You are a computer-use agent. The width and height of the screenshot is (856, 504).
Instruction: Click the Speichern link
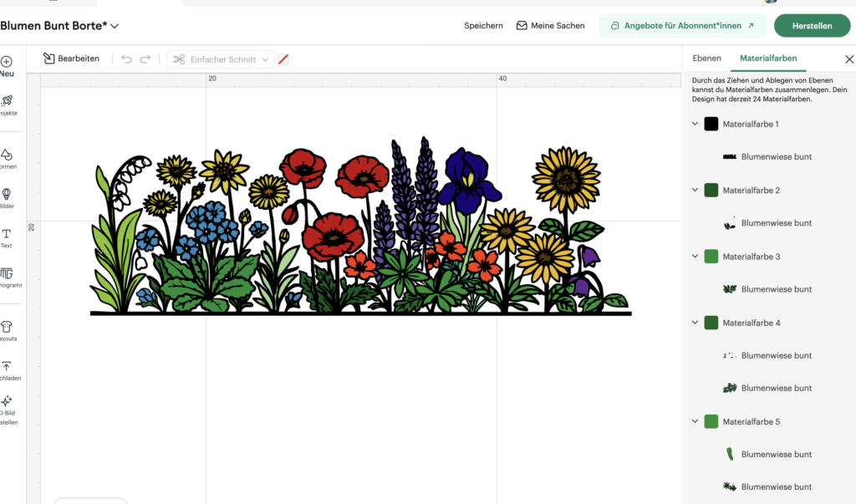pyautogui.click(x=483, y=25)
